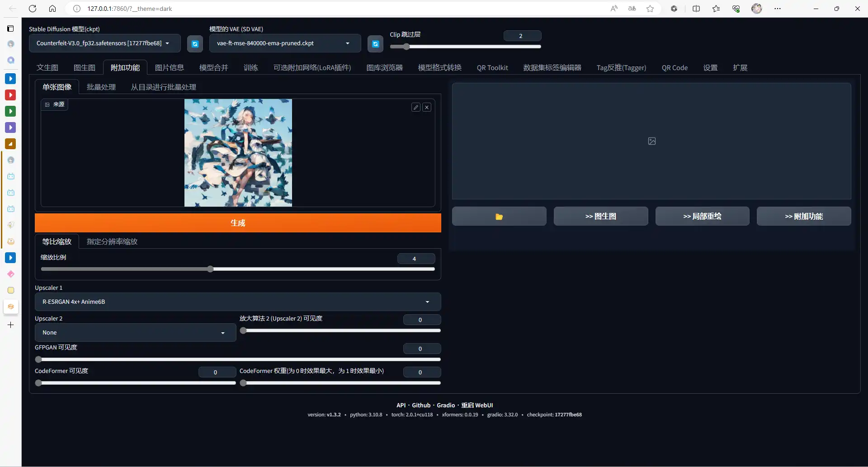
Task: Click the browser favorites star icon
Action: coord(650,9)
